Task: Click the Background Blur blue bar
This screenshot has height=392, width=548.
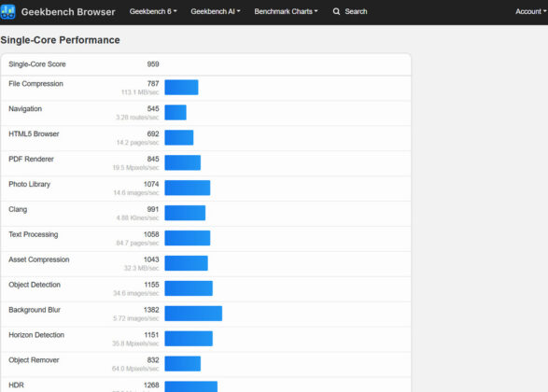Action: pos(193,314)
